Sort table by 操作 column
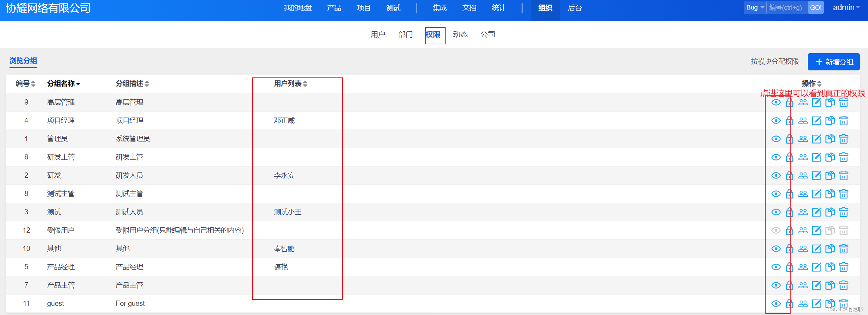 click(812, 84)
